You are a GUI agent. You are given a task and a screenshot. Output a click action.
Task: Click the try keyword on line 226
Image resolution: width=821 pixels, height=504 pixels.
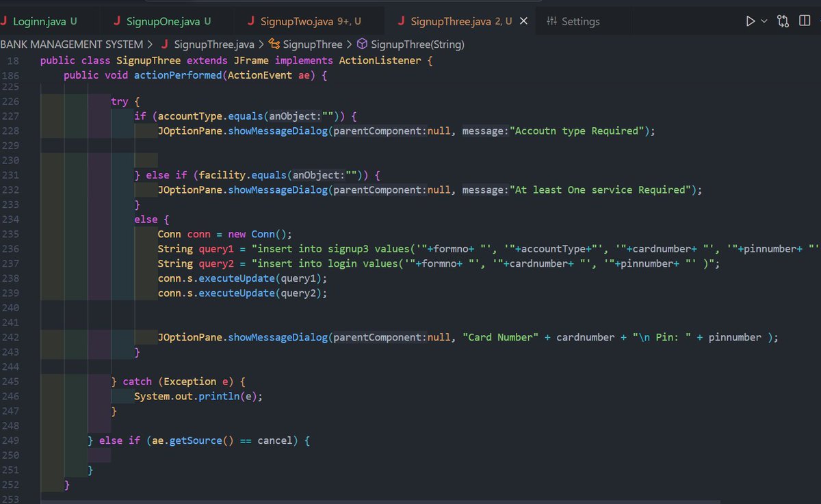119,101
